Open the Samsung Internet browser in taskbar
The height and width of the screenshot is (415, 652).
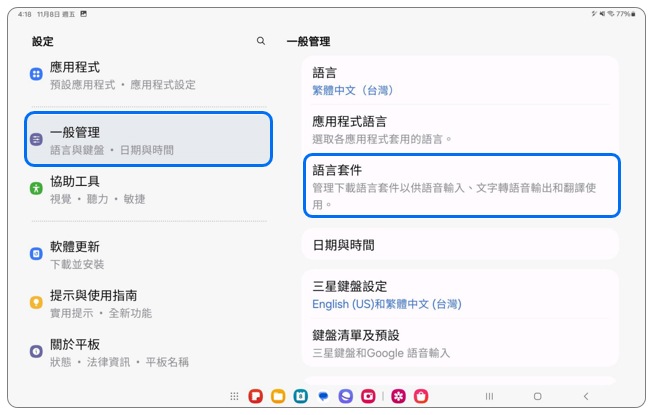pos(346,397)
